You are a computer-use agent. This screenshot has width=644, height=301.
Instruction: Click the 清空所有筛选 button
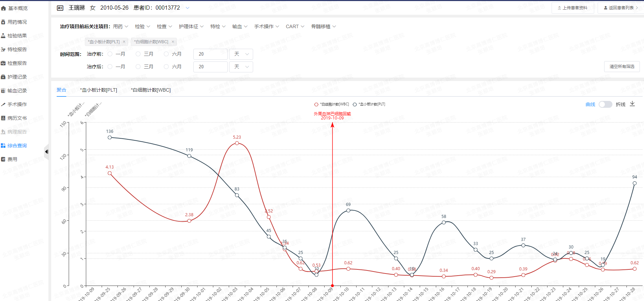point(622,67)
